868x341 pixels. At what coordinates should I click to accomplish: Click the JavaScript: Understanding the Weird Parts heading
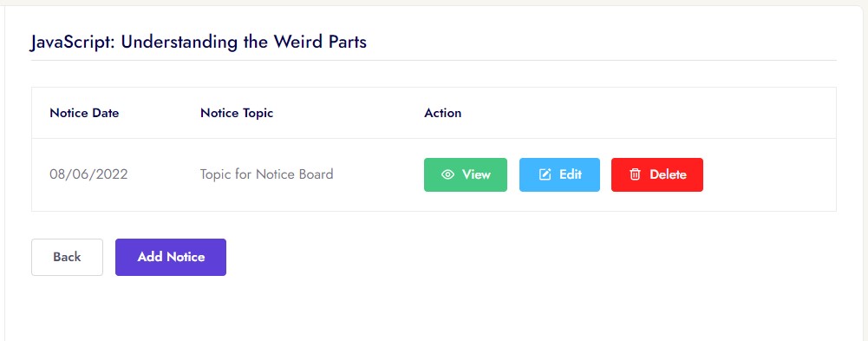(x=199, y=42)
